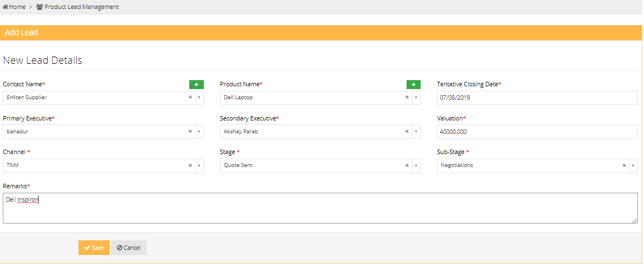This screenshot has width=644, height=265.
Task: Open the Sub-Stage dropdown arrow
Action: [633, 166]
